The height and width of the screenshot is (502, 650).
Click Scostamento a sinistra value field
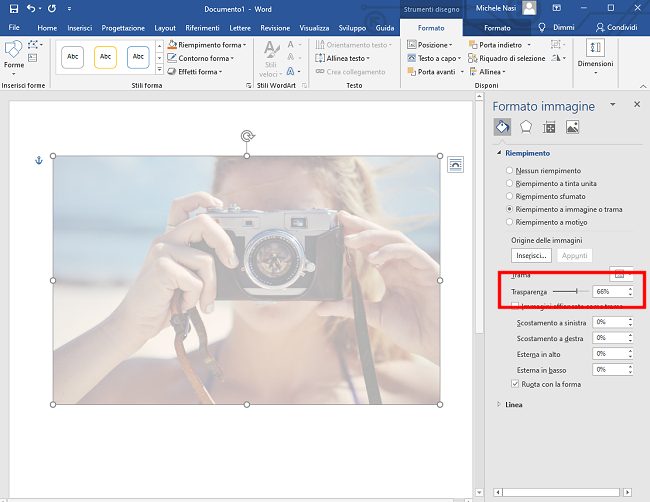tap(609, 322)
